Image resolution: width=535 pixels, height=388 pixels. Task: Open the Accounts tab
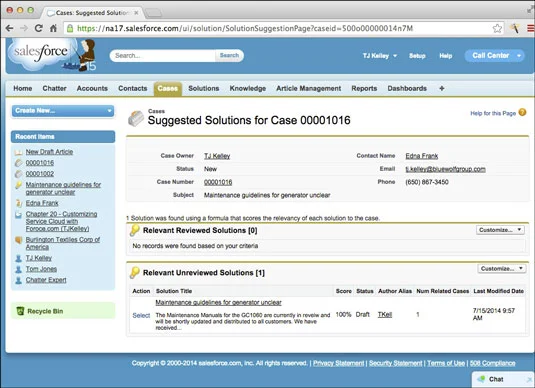(92, 88)
